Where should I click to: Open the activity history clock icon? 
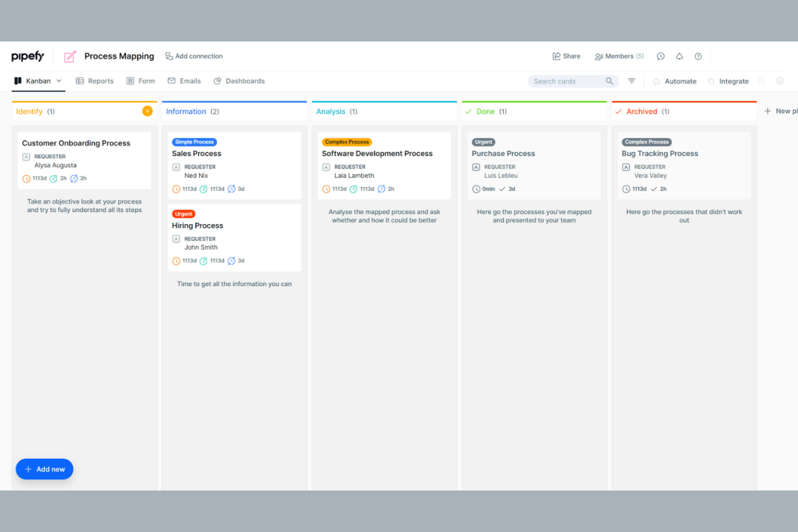click(x=661, y=56)
